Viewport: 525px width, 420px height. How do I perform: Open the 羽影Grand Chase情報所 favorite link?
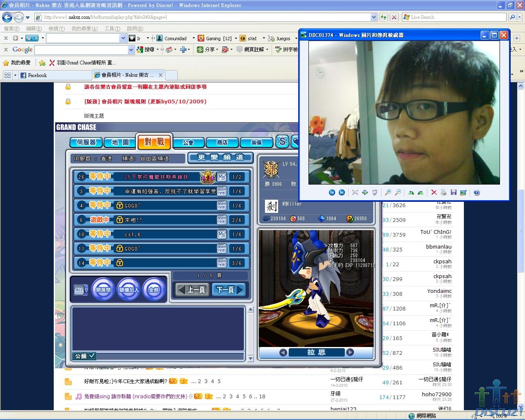pyautogui.click(x=82, y=63)
